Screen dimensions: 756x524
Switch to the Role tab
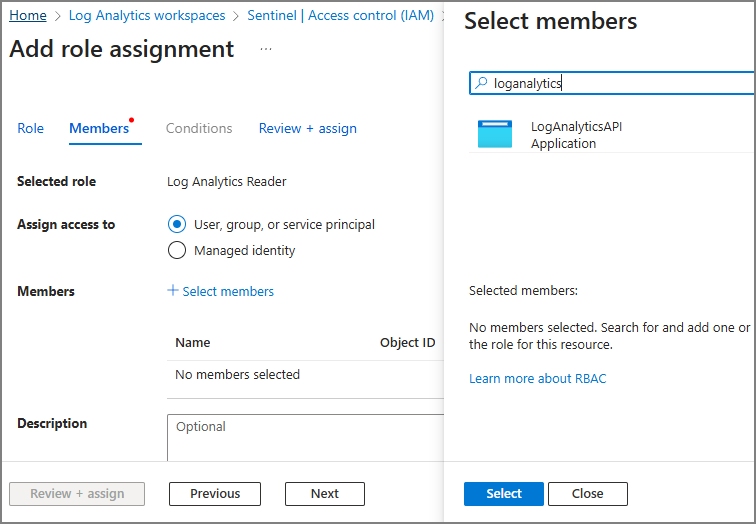30,128
